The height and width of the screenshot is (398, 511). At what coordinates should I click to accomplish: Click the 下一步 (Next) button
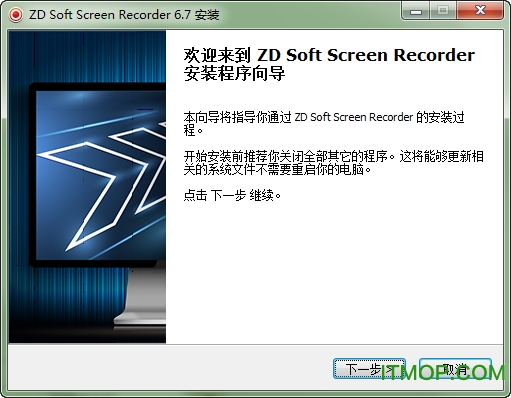369,369
